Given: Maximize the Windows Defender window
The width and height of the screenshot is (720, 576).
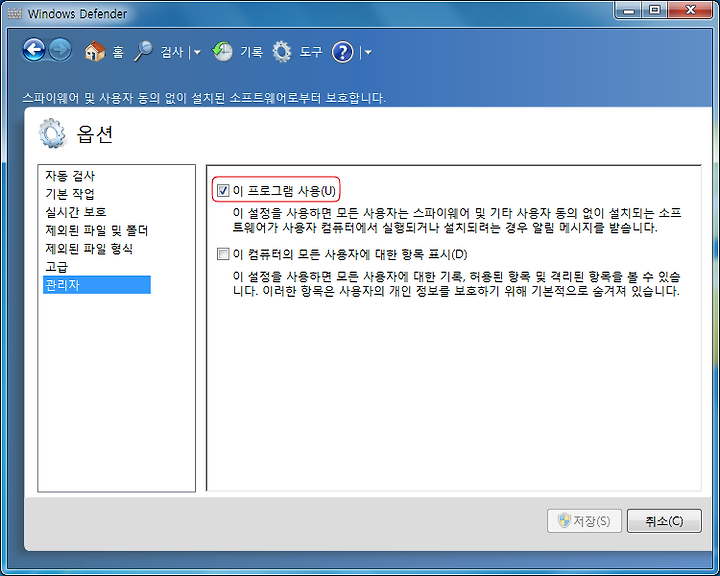Looking at the screenshot, I should 655,10.
